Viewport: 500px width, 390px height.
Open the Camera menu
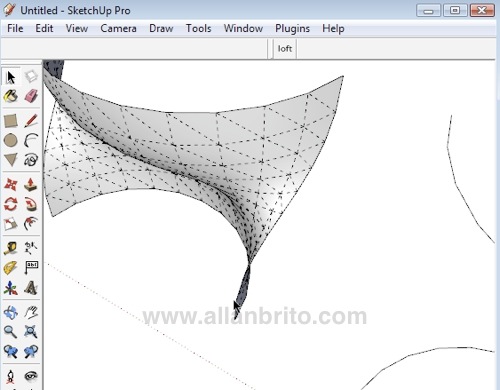coord(118,28)
